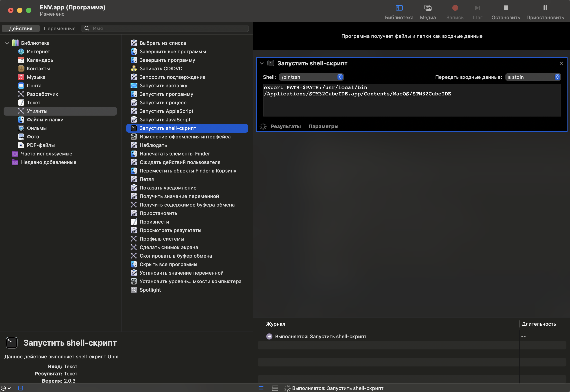This screenshot has width=570, height=392.
Task: Collapse the Библиотека tree
Action: 7,43
